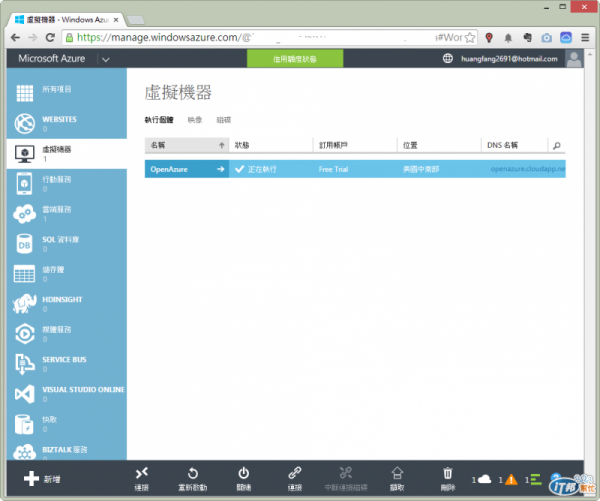Click the Attach disk (連接) link icon
Viewport: 600px width, 501px height.
coord(295,473)
